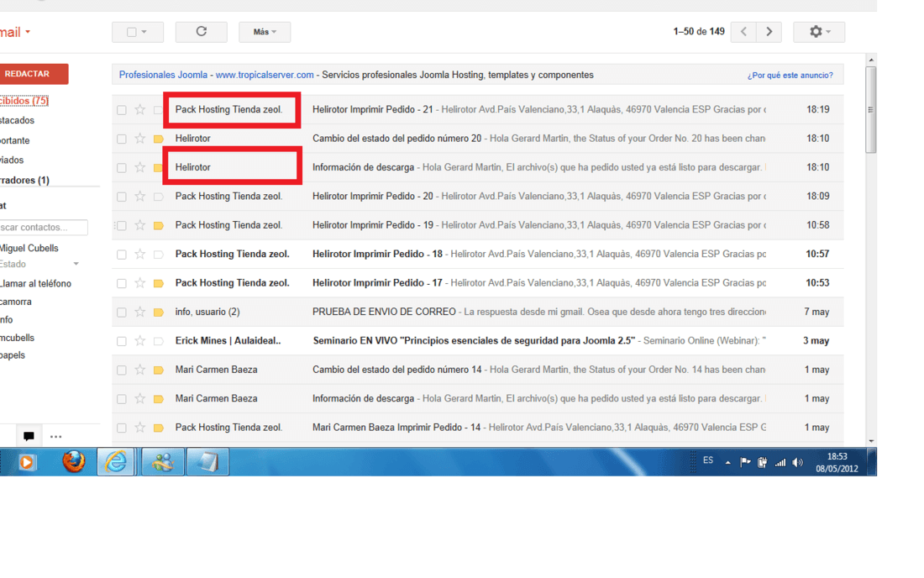Check Mari Carmen Baeza Cambio del estado email
Image resolution: width=924 pixels, height=578 pixels.
click(122, 370)
